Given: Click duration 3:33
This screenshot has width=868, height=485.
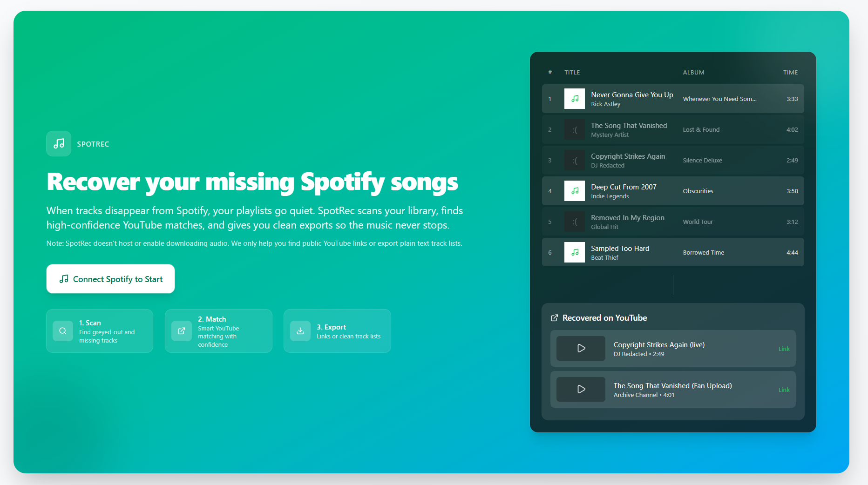Looking at the screenshot, I should coord(792,99).
